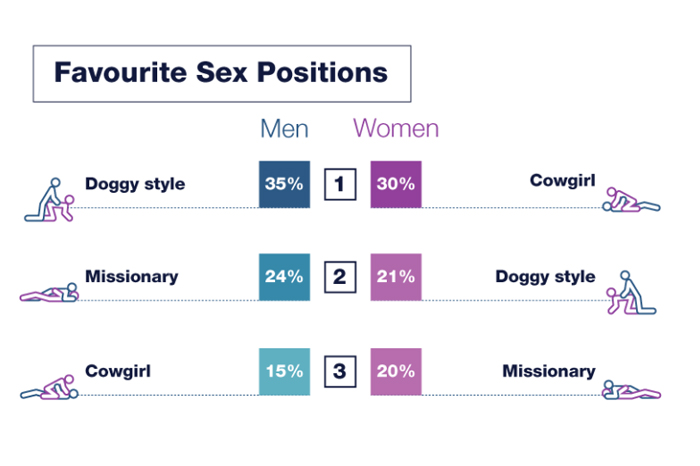The width and height of the screenshot is (700, 466).
Task: Click the light blue 15% box
Action: click(284, 371)
